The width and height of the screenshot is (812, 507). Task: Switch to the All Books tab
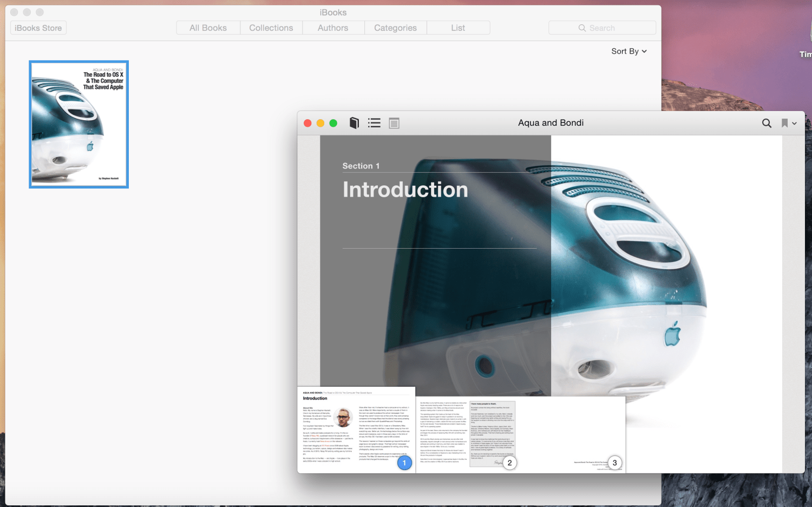208,28
